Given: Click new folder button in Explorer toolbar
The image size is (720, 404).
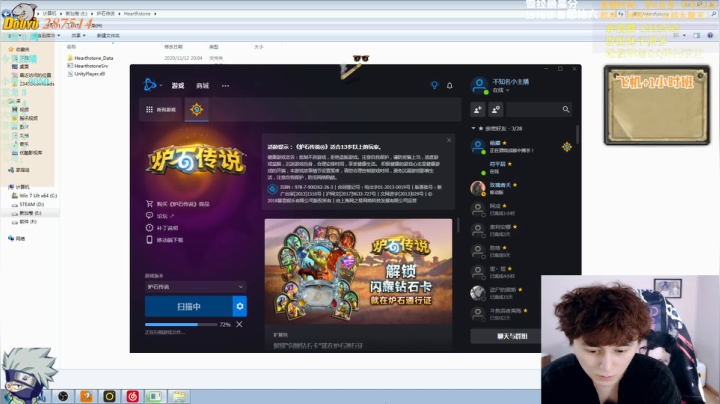Looking at the screenshot, I should pyautogui.click(x=108, y=35).
